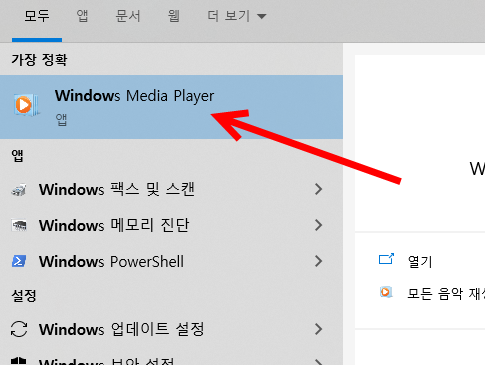Image resolution: width=485 pixels, height=365 pixels.
Task: Click the Windows Media Player app icon
Action: coord(26,105)
